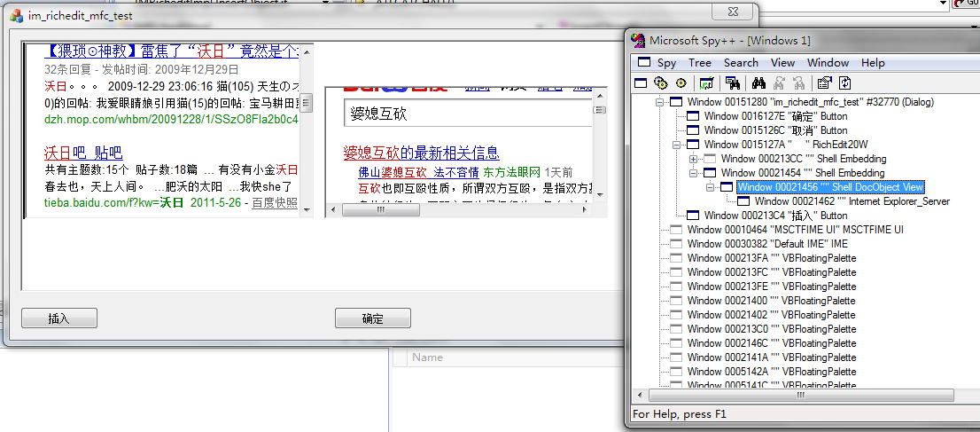Click the Threads single-gear icon in Spy++ toolbar

(681, 82)
